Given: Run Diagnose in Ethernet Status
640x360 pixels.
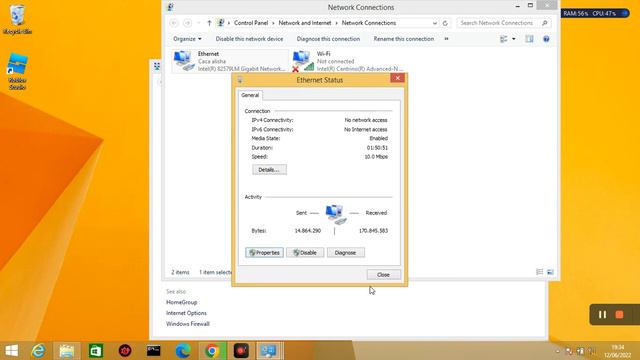Looking at the screenshot, I should pos(345,253).
